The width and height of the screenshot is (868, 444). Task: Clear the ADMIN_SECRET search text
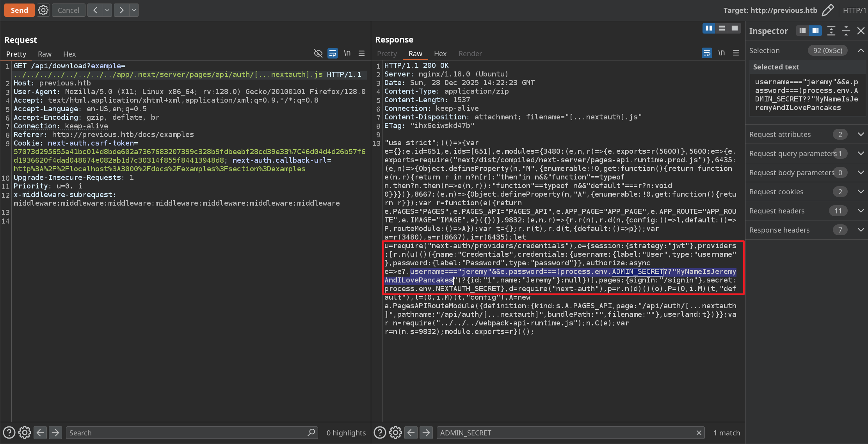coord(699,433)
